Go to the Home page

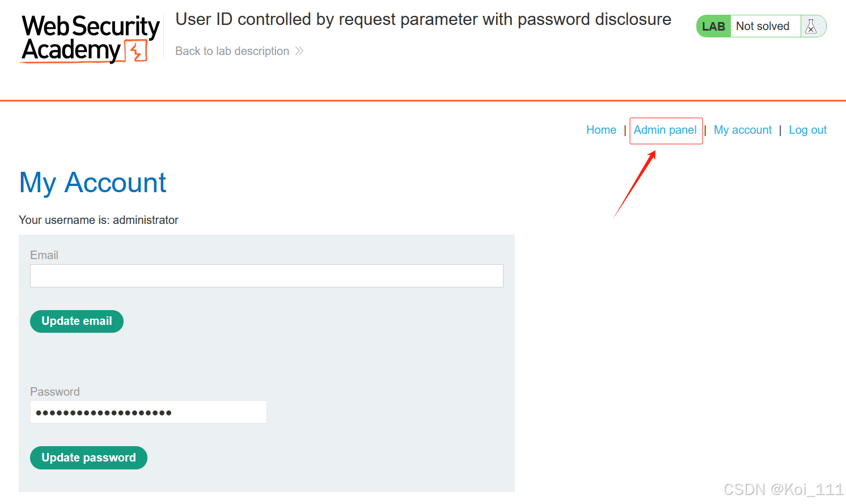(x=601, y=130)
